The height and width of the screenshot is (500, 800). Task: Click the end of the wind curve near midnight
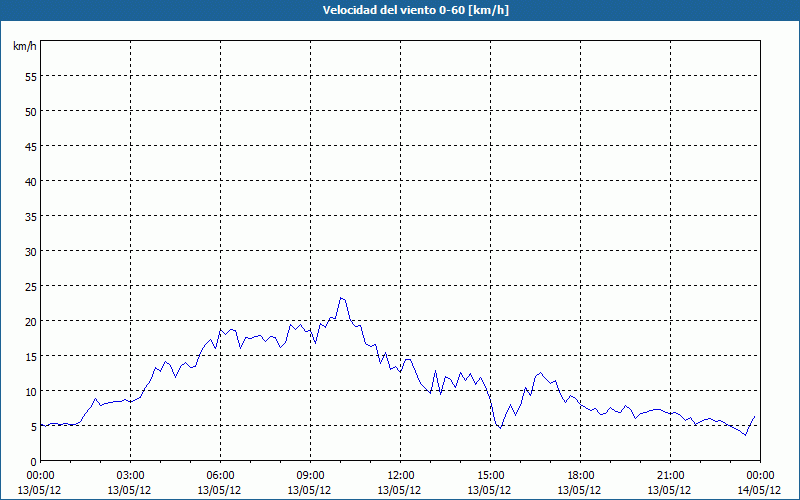pyautogui.click(x=754, y=417)
